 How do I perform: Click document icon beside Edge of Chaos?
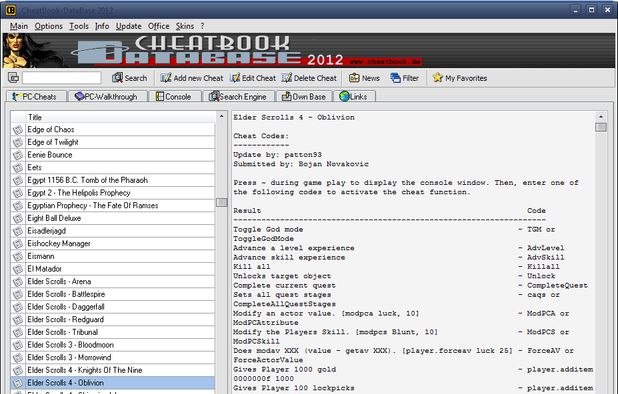(x=18, y=130)
